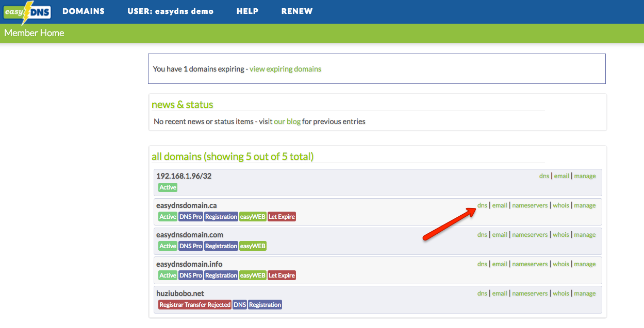644x328 pixels.
Task: Click manage for easydnsdomain.ca
Action: (x=585, y=205)
